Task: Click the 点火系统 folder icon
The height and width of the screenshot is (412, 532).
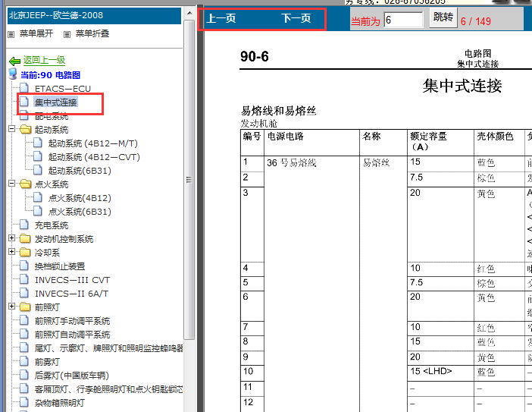Action: click(25, 184)
